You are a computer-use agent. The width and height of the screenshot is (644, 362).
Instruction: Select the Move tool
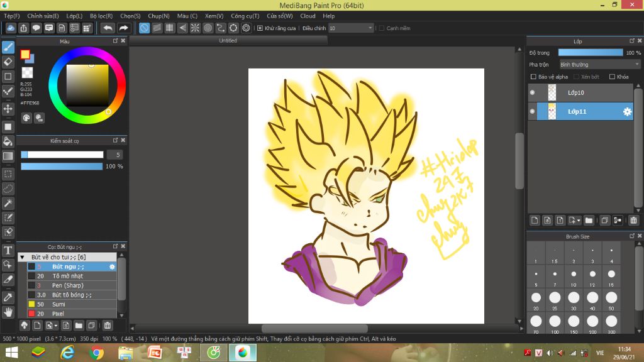(x=8, y=109)
